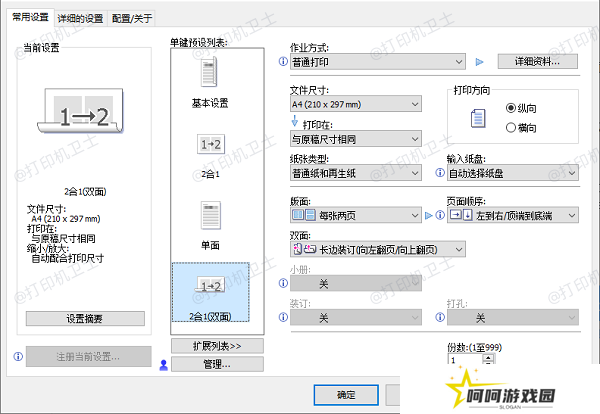The width and height of the screenshot is (600, 414).
Task: Expand the 页面顺序 左到右/顶端到底端 dropdown
Action: point(513,215)
